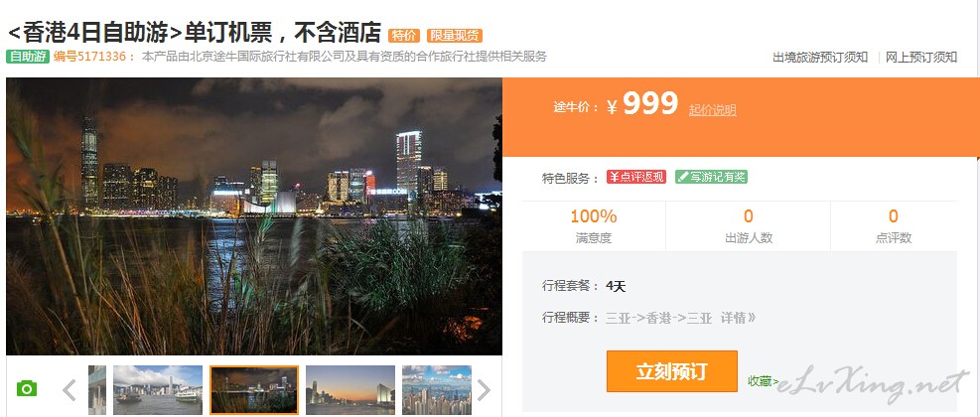Select the ferry harbor thumbnail
The height and width of the screenshot is (417, 980).
pos(158,390)
